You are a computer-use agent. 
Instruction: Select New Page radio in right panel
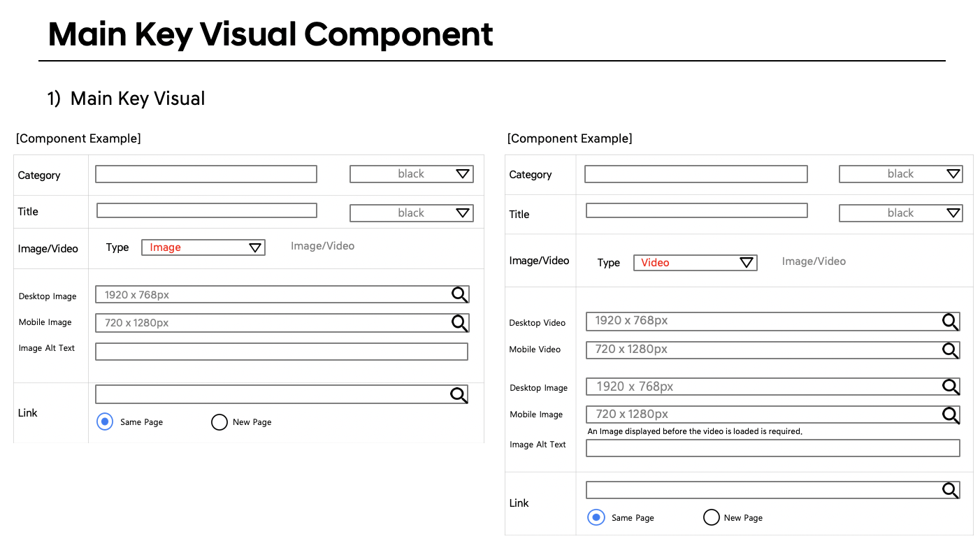pos(711,518)
